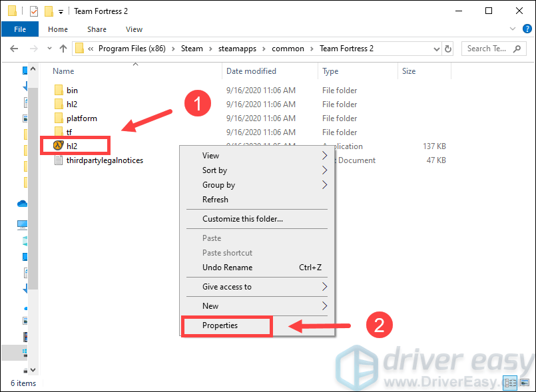536x392 pixels.
Task: Click navigation pane scroll down arrow
Action: 33,370
